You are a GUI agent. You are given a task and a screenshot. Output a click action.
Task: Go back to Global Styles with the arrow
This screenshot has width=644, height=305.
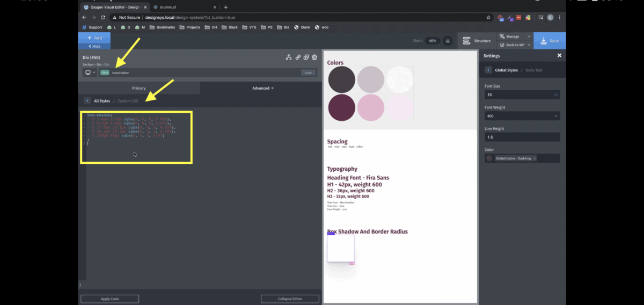click(488, 70)
